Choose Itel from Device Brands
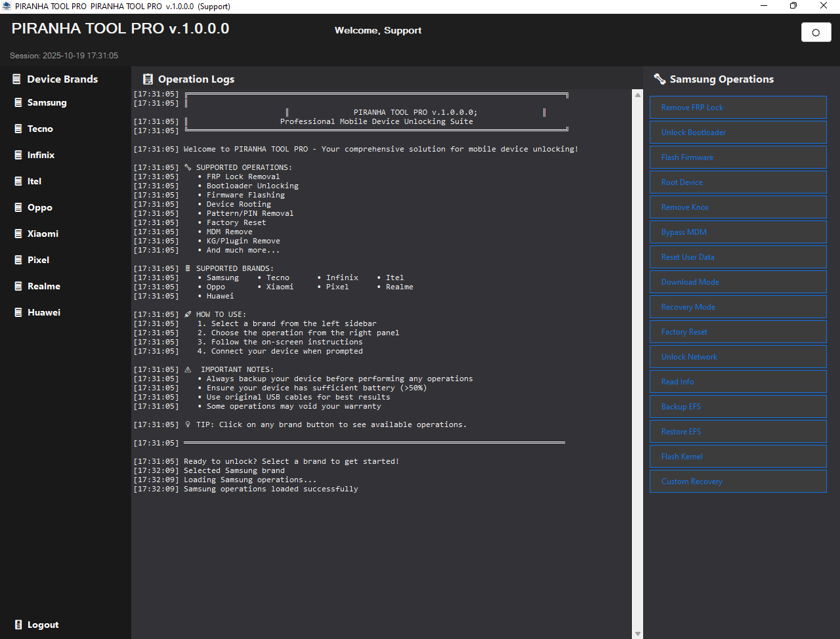The width and height of the screenshot is (840, 639). (x=34, y=181)
